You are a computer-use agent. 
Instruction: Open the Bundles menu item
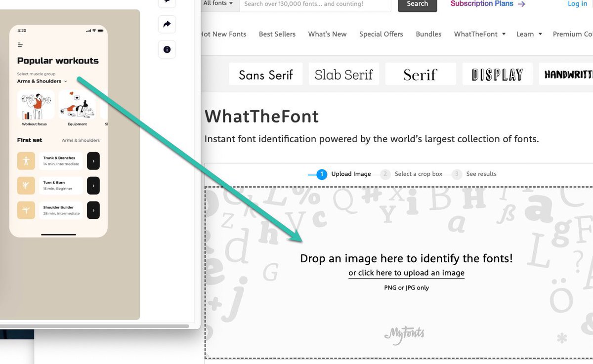coord(428,34)
